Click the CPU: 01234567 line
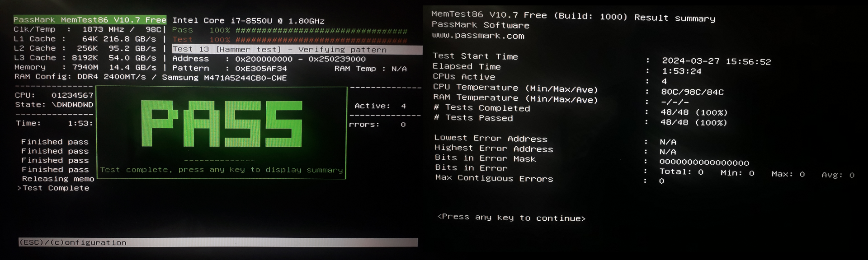 (x=54, y=95)
